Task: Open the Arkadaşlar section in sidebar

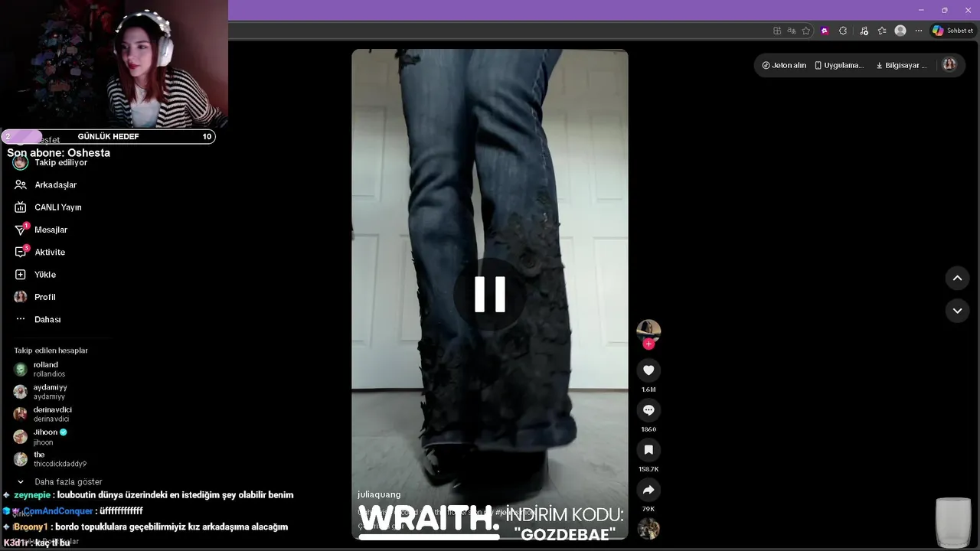Action: coord(55,184)
